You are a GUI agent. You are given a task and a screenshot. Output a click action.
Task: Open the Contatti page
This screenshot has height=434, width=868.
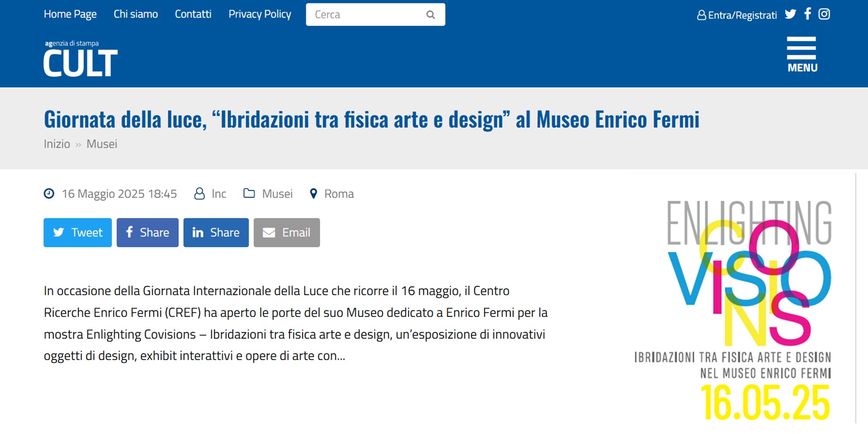(193, 14)
